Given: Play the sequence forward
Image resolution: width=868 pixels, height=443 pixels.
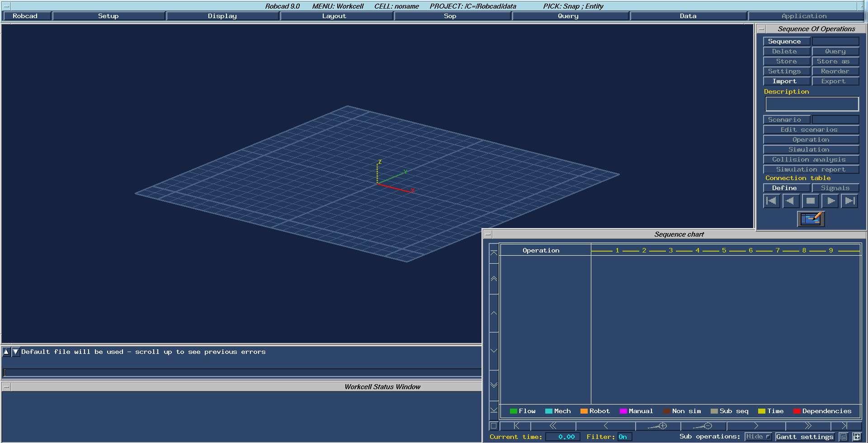Looking at the screenshot, I should coord(830,201).
